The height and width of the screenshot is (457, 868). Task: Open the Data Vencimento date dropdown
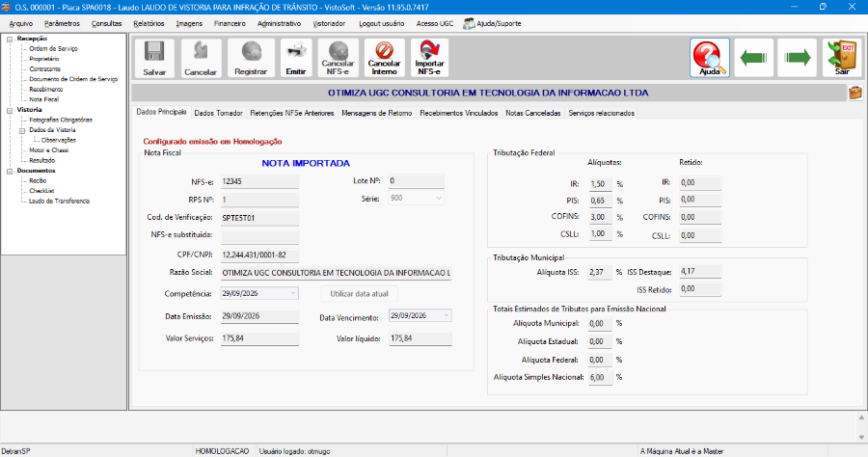tap(447, 315)
